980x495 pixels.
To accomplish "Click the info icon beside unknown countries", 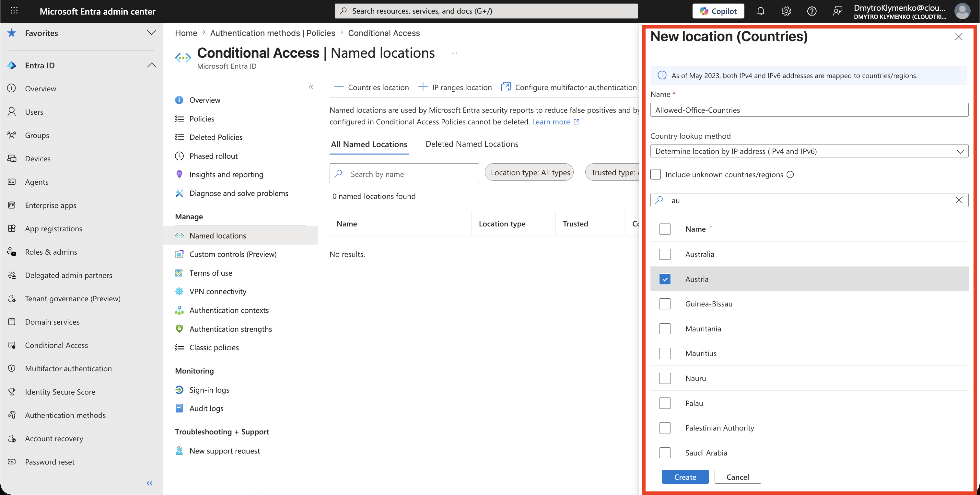I will click(790, 175).
